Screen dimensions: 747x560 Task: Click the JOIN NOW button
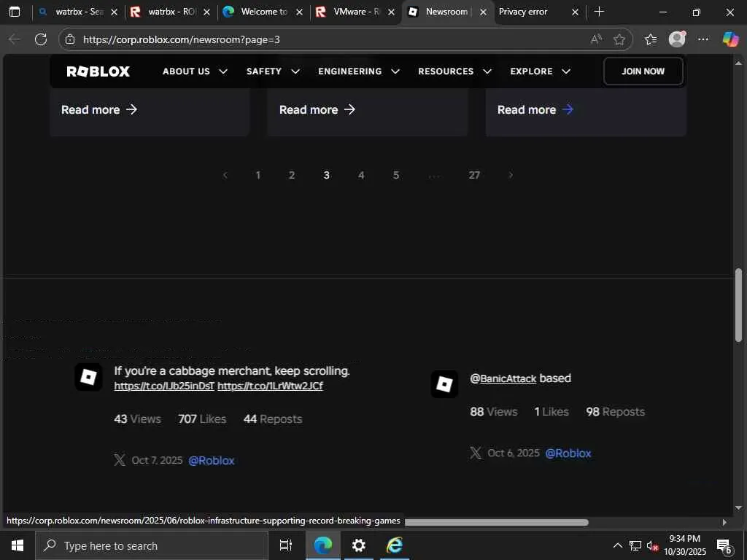click(643, 71)
